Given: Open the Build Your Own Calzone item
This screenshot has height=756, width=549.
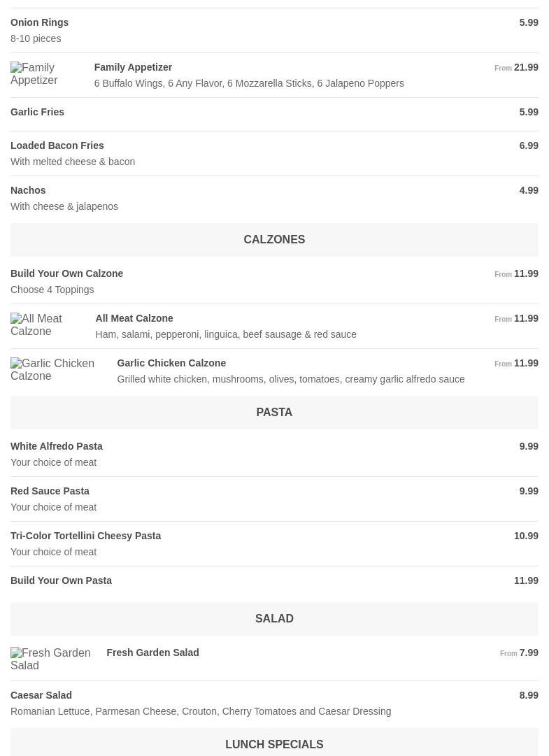Looking at the screenshot, I should 274,282.
